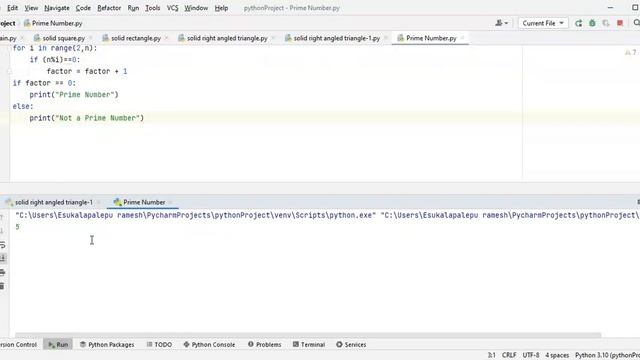Click the Run console horizontal scrollbar

[x=308, y=335]
